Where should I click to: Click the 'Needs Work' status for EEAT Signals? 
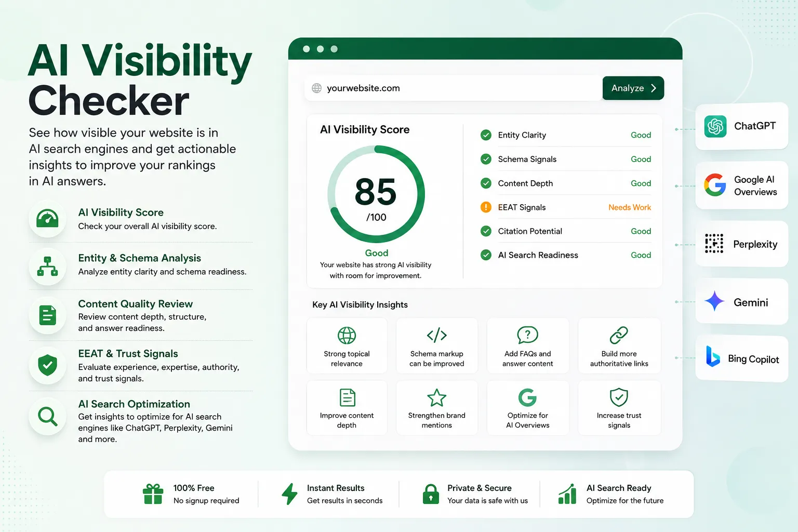pyautogui.click(x=630, y=207)
